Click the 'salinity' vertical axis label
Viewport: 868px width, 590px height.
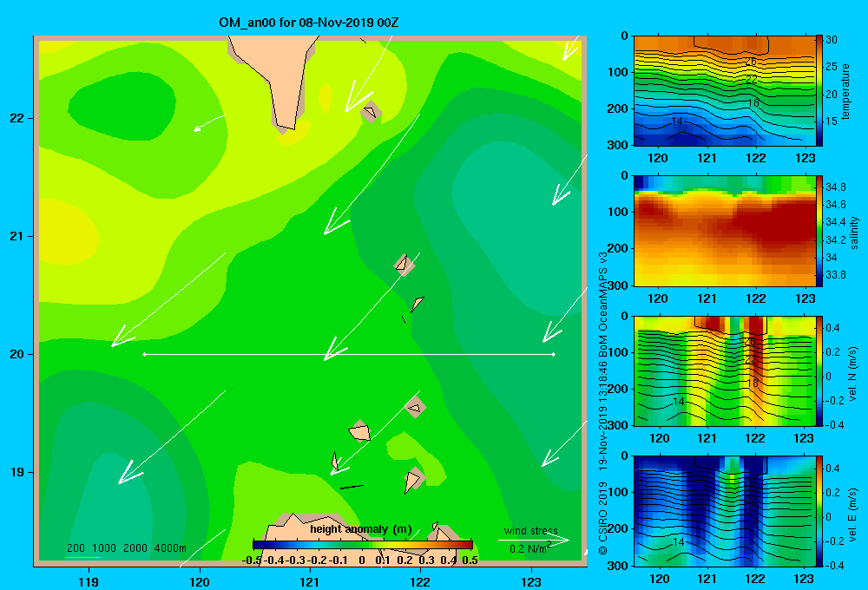tap(854, 233)
